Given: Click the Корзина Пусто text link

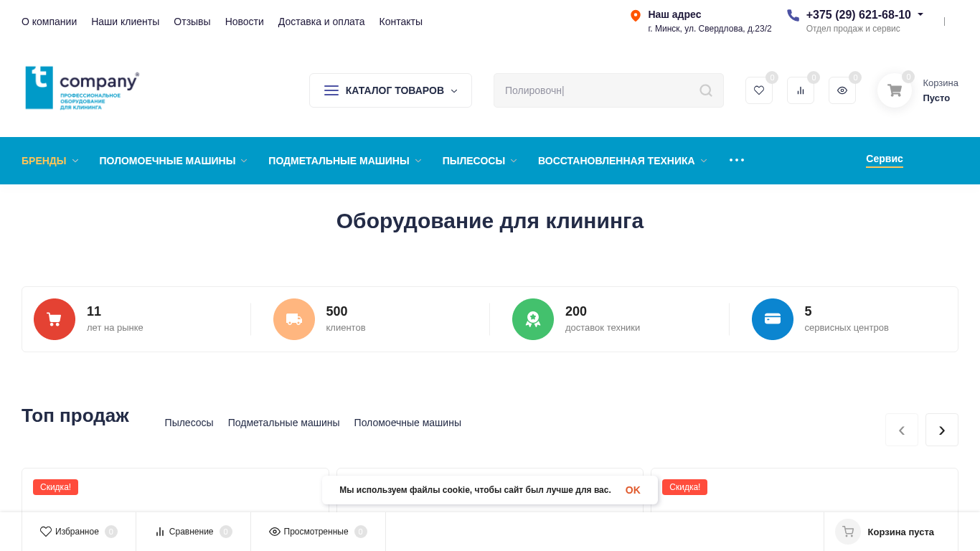Looking at the screenshot, I should (x=941, y=90).
